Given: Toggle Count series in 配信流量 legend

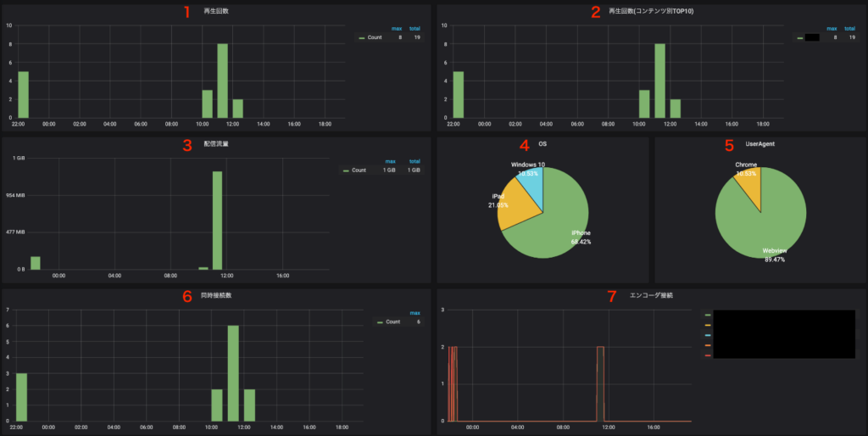Looking at the screenshot, I should (x=359, y=170).
